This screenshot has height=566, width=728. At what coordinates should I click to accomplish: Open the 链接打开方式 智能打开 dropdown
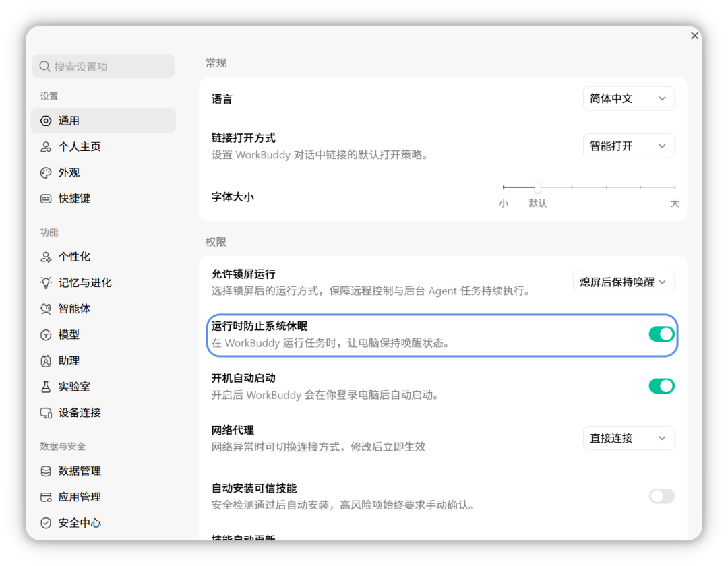629,146
